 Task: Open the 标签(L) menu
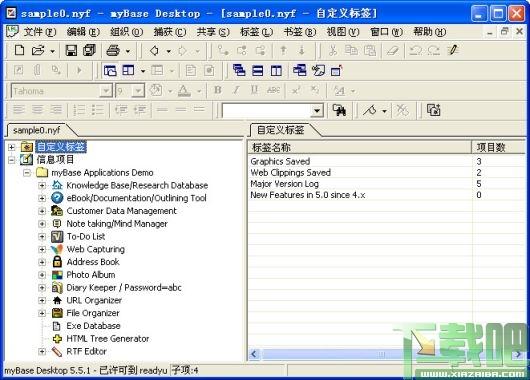point(256,32)
